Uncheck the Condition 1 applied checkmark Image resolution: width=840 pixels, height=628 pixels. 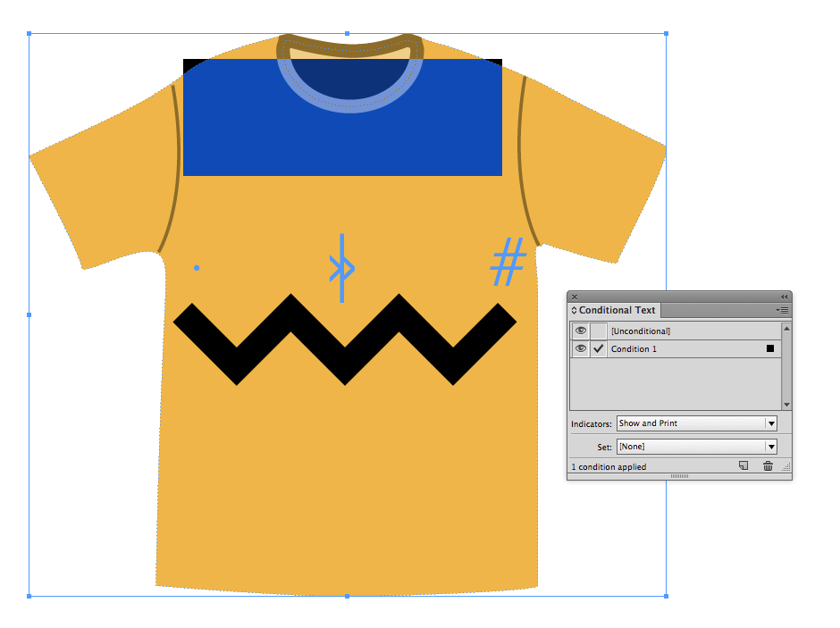[599, 348]
